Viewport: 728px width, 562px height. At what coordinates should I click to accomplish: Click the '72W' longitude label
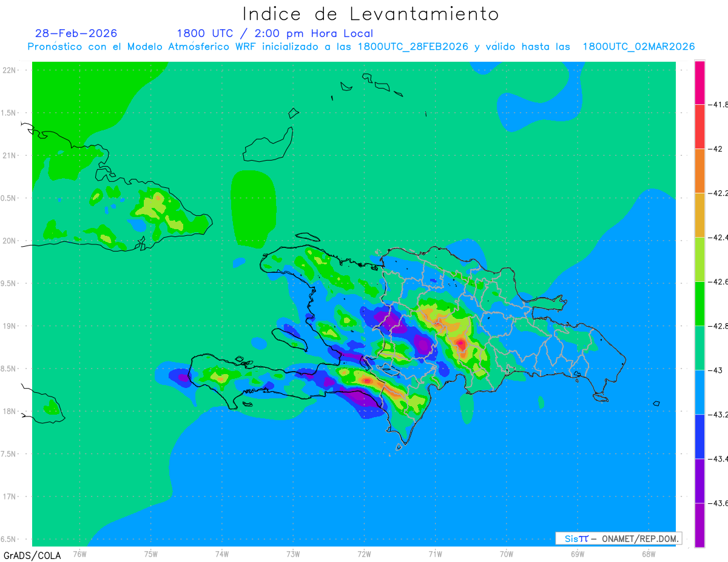point(364,554)
